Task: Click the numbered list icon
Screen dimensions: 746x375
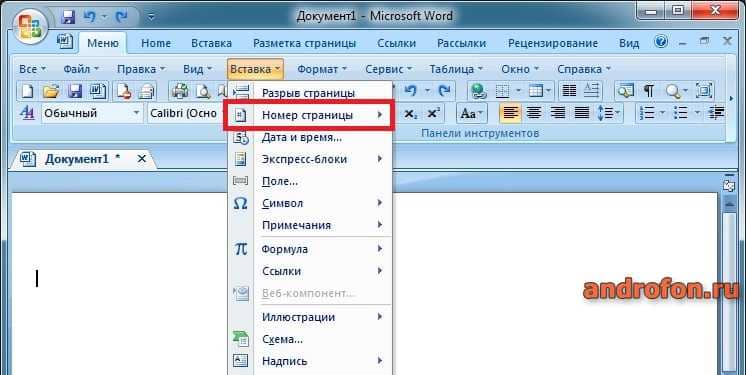Action: [648, 113]
